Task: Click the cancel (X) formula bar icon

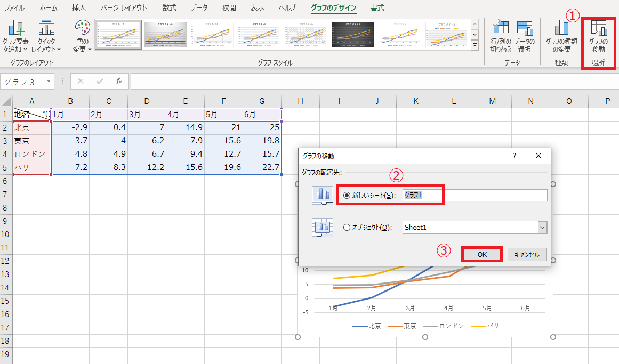Action: click(81, 82)
